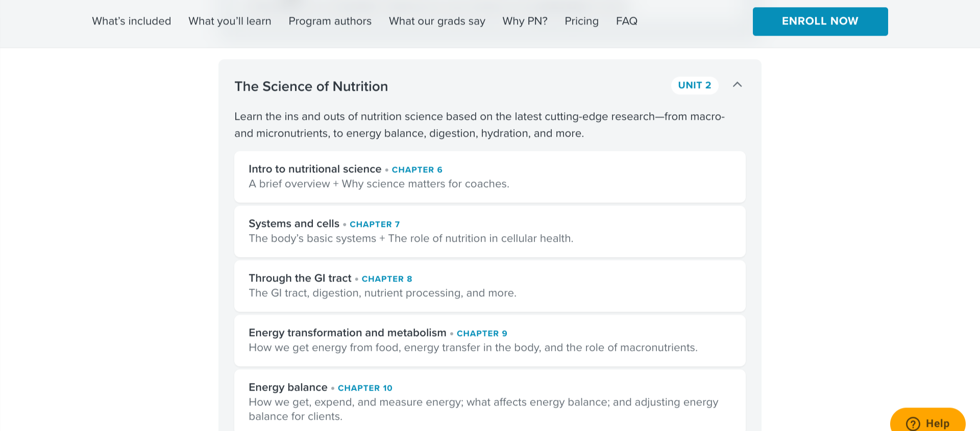980x431 pixels.
Task: Jump to Program authors section
Action: [x=330, y=21]
